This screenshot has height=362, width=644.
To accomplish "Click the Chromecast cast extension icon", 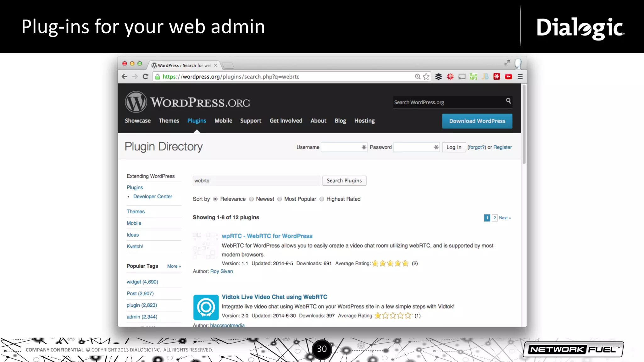I will [462, 77].
